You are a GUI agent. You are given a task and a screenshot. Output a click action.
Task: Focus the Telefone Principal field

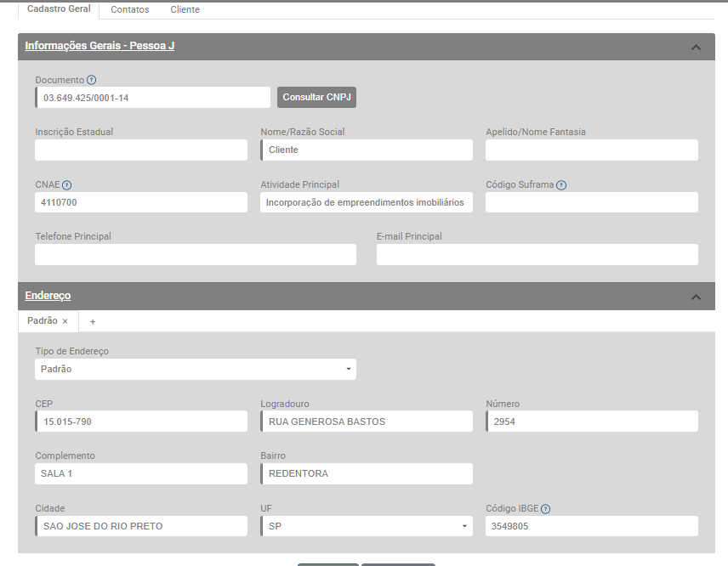[196, 255]
